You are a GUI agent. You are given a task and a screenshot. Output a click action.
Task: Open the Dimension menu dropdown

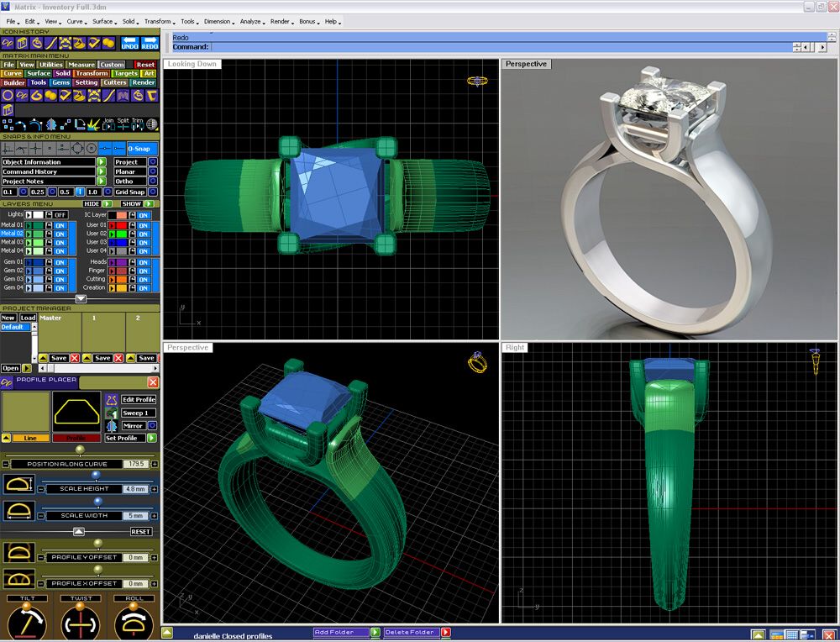[x=219, y=21]
